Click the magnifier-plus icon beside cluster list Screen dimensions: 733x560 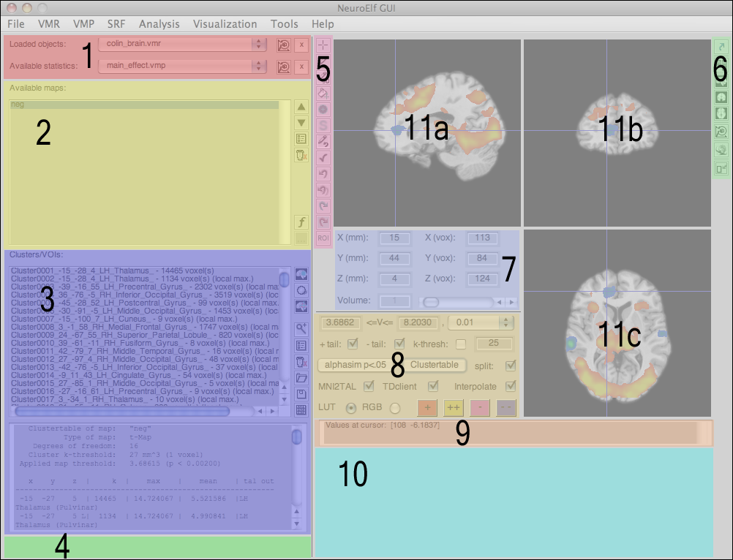click(301, 328)
